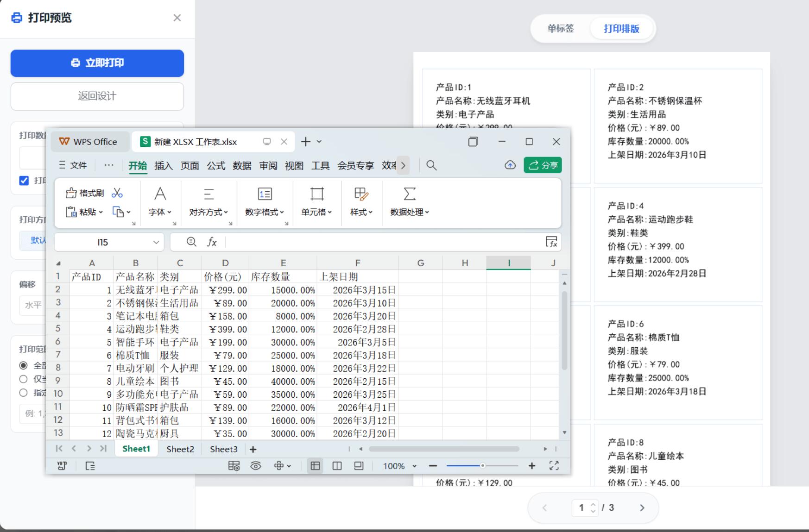Viewport: 809px width, 532px height.
Task: Expand the font dropdown (字体)
Action: point(160,212)
